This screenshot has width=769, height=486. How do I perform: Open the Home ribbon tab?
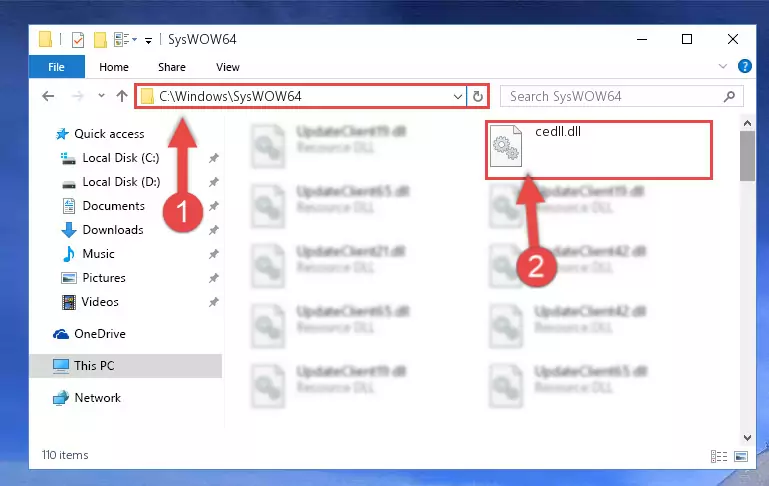click(x=114, y=67)
